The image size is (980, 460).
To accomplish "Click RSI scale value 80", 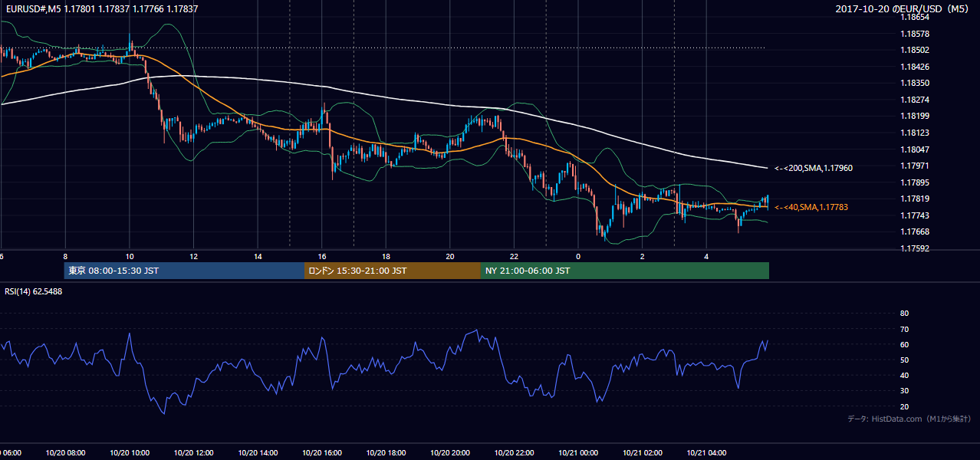I will pos(904,314).
